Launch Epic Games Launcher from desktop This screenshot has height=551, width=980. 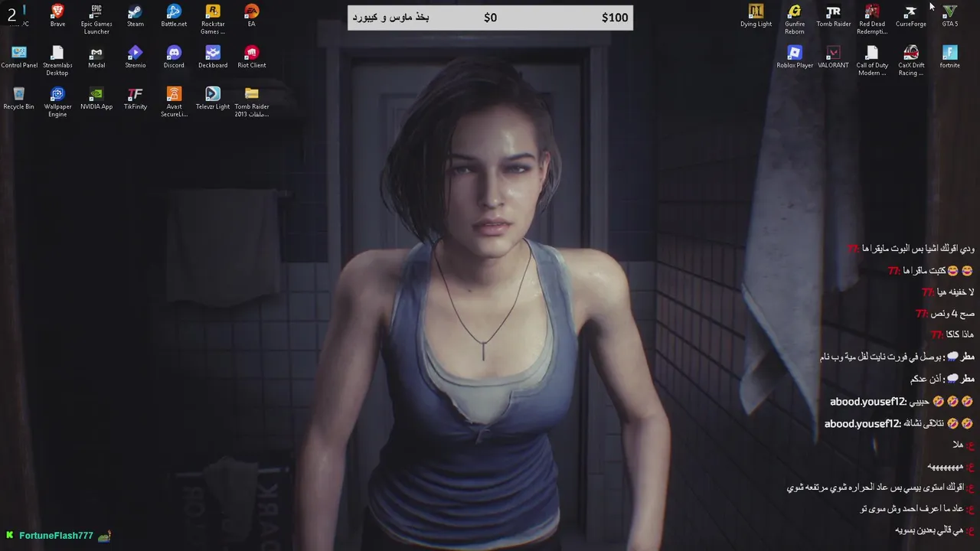pyautogui.click(x=96, y=19)
